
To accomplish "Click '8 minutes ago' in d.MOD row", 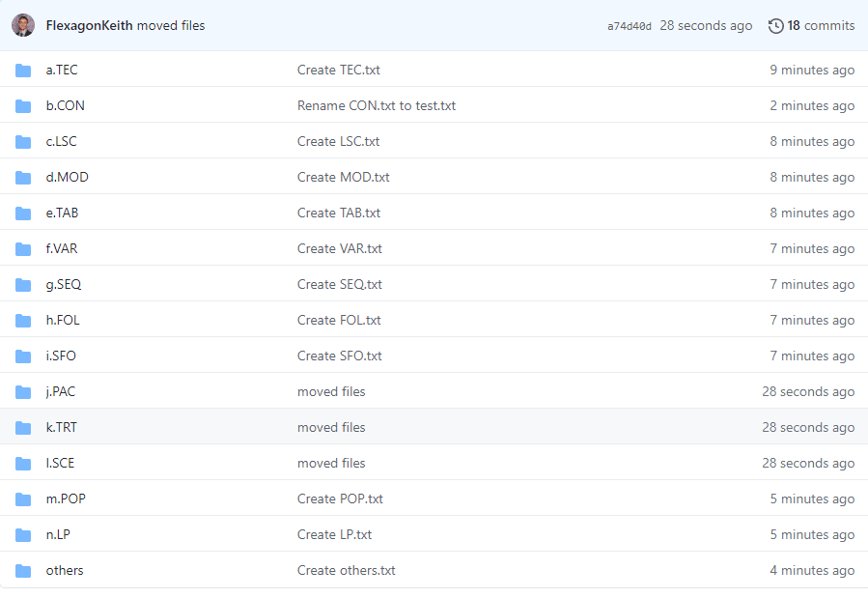I will tap(812, 177).
